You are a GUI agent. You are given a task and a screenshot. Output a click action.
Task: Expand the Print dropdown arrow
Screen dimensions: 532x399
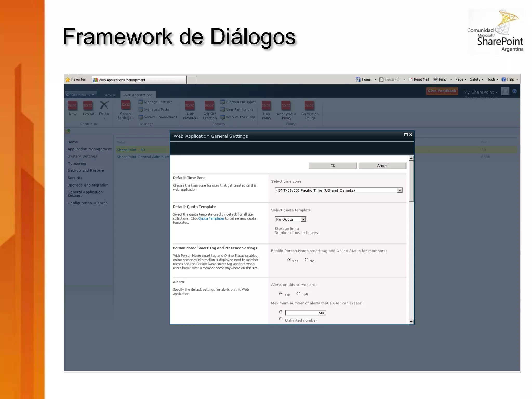(451, 80)
